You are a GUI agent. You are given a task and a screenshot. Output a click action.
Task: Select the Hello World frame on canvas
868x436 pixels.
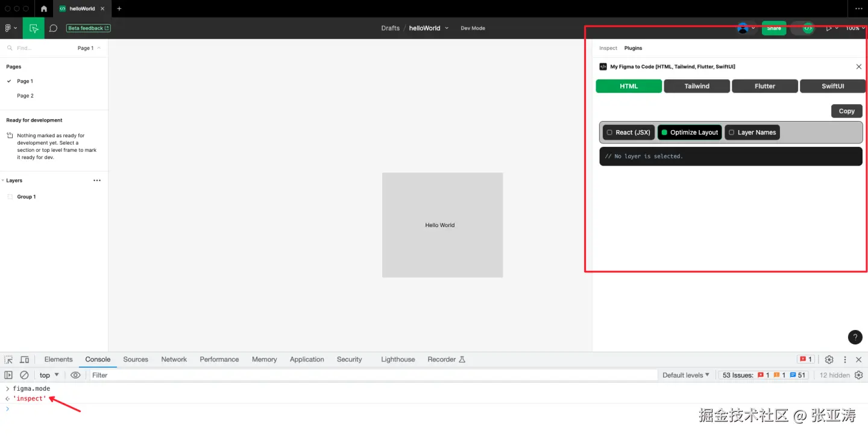click(x=442, y=225)
